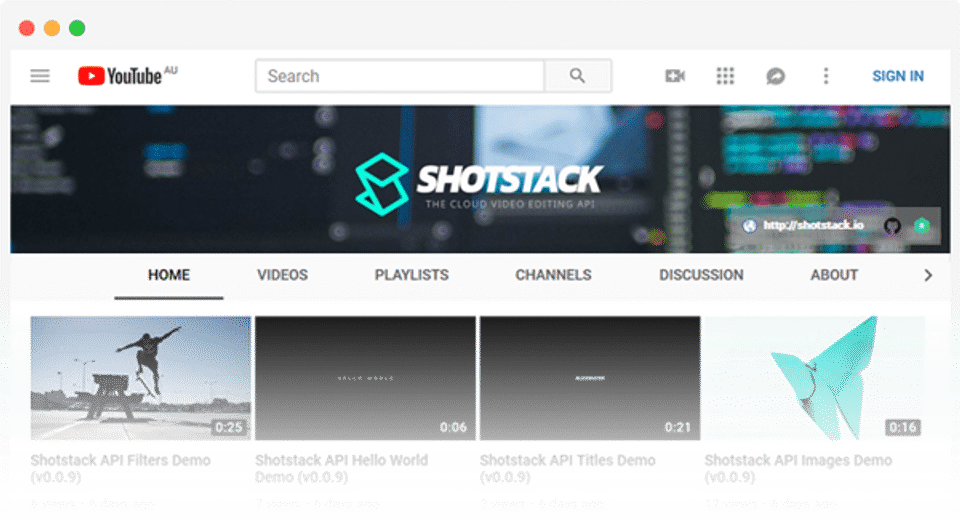The height and width of the screenshot is (528, 960).
Task: Click the globe icon beside shotstack.io
Action: [x=749, y=226]
